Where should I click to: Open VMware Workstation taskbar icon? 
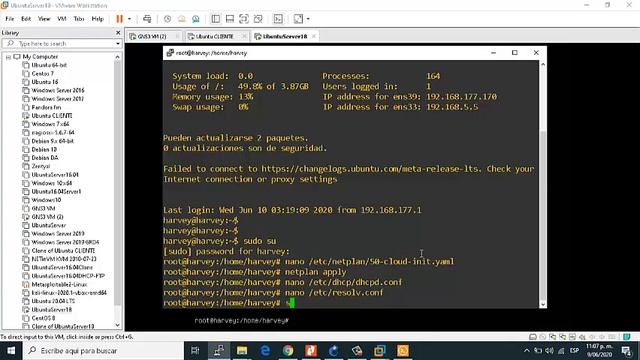point(380,351)
